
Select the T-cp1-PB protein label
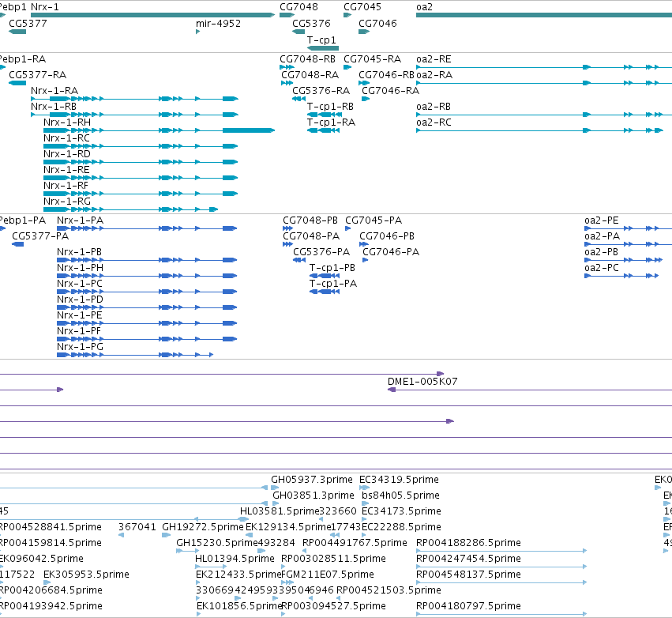click(332, 268)
